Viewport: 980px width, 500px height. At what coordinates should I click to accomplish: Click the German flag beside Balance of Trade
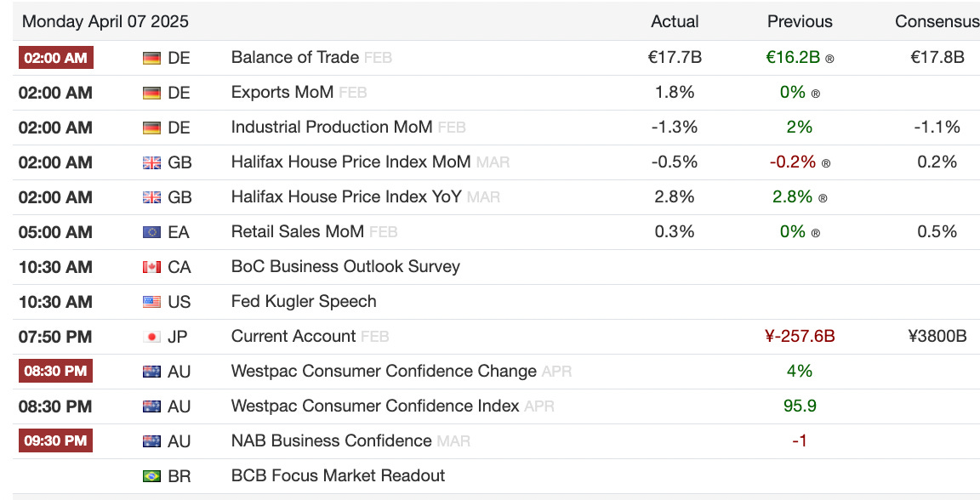151,58
